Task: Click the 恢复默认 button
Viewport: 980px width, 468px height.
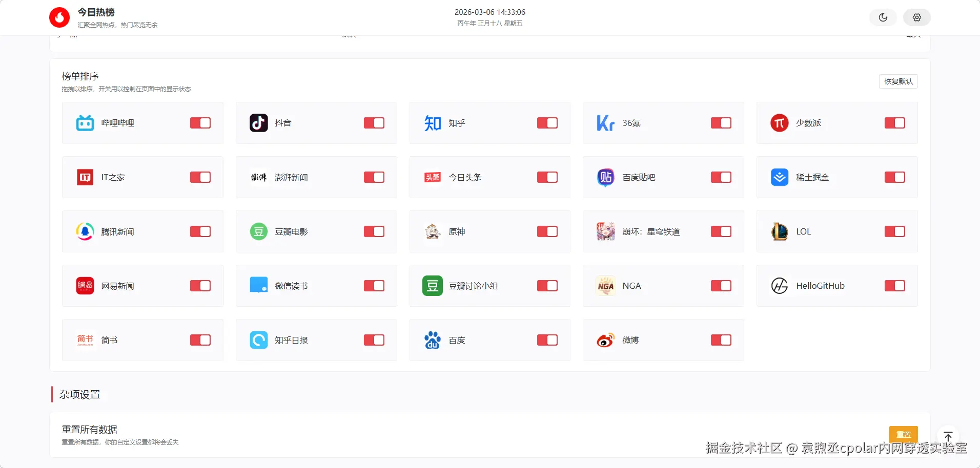Action: [x=899, y=81]
